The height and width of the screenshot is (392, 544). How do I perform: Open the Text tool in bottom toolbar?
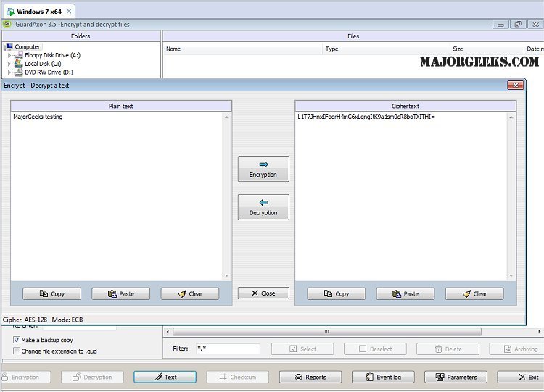click(165, 377)
